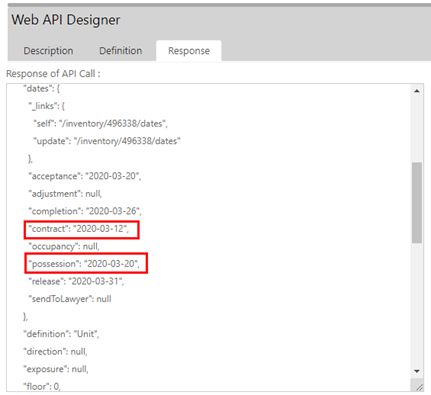Select the Response tab
Screen dimensions: 431x395
pyautogui.click(x=189, y=51)
